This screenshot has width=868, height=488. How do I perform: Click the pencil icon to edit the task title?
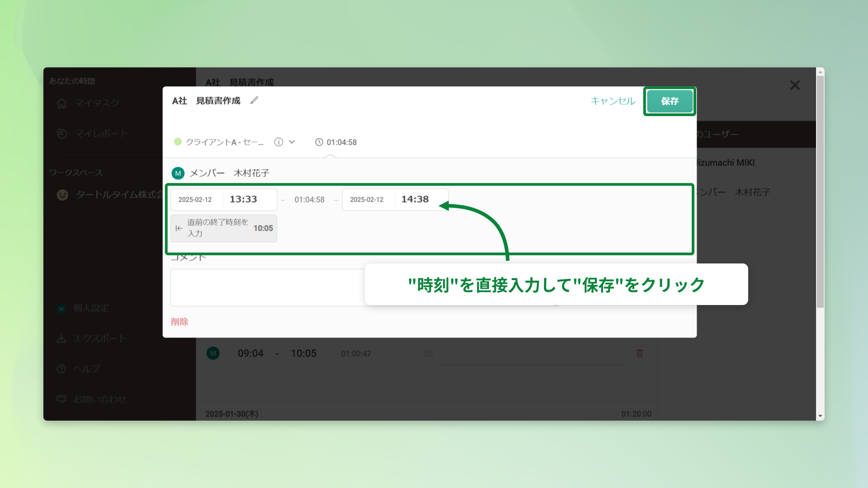tap(254, 100)
